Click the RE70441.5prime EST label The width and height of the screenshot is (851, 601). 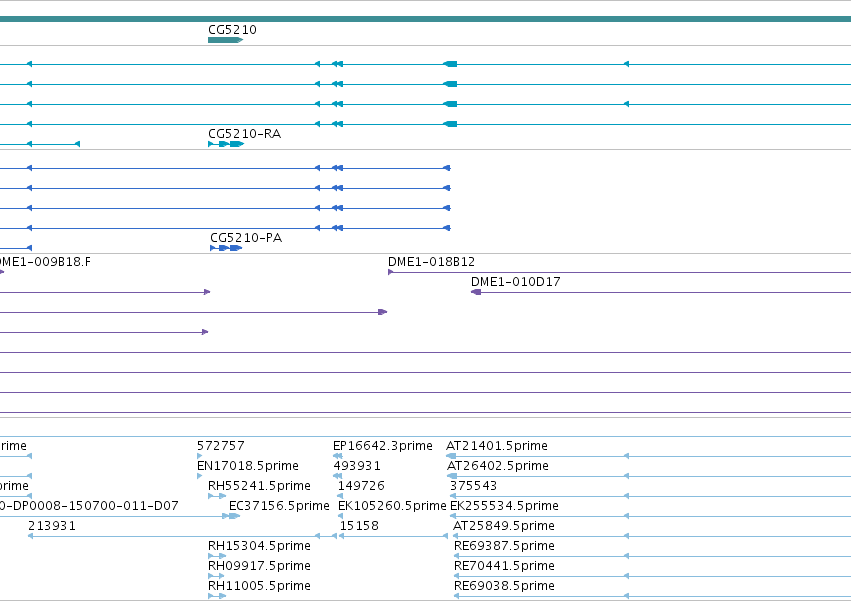coord(504,566)
